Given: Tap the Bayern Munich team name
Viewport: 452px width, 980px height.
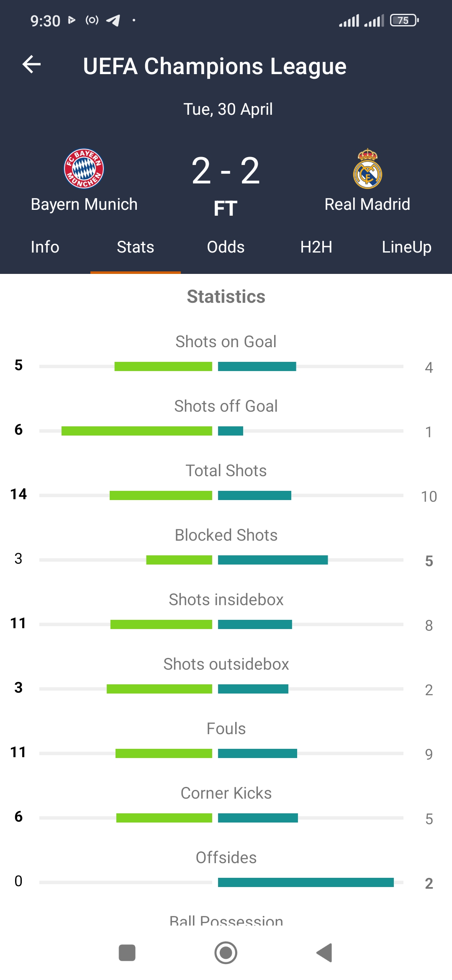Looking at the screenshot, I should pos(84,204).
